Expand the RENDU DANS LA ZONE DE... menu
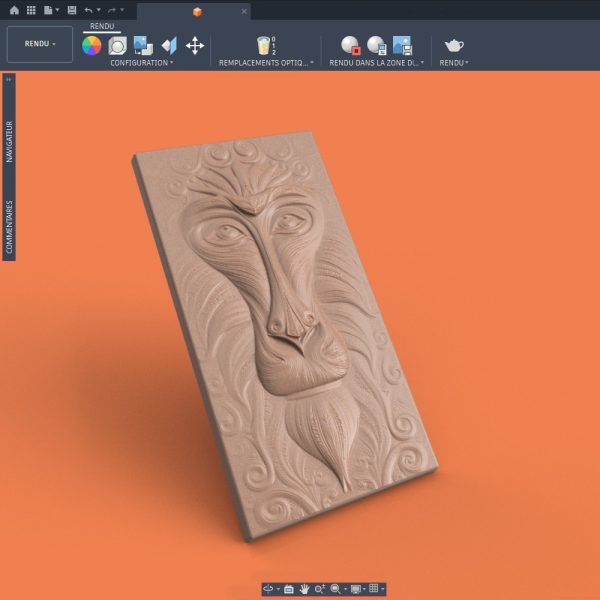This screenshot has width=600, height=600. [x=377, y=63]
